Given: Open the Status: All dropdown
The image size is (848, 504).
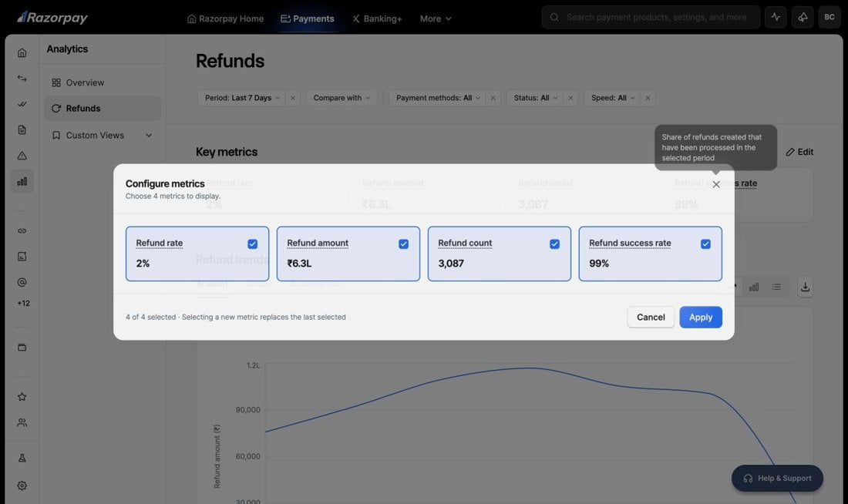Looking at the screenshot, I should tap(536, 98).
